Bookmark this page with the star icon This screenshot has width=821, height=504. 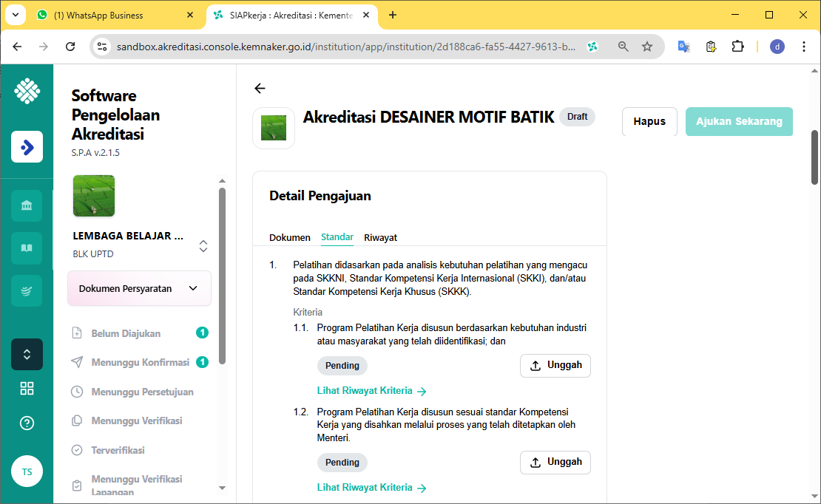point(647,47)
